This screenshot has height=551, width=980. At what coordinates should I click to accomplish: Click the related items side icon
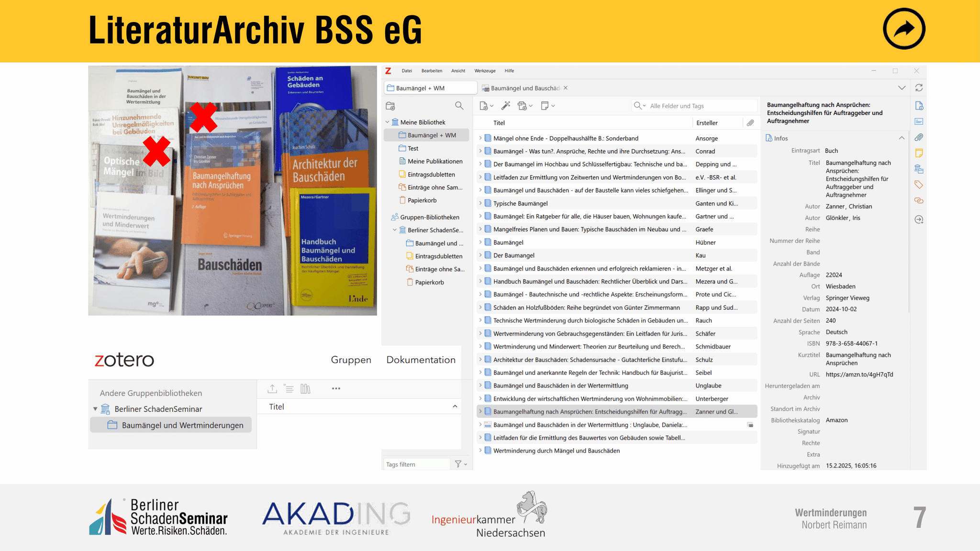coord(919,200)
